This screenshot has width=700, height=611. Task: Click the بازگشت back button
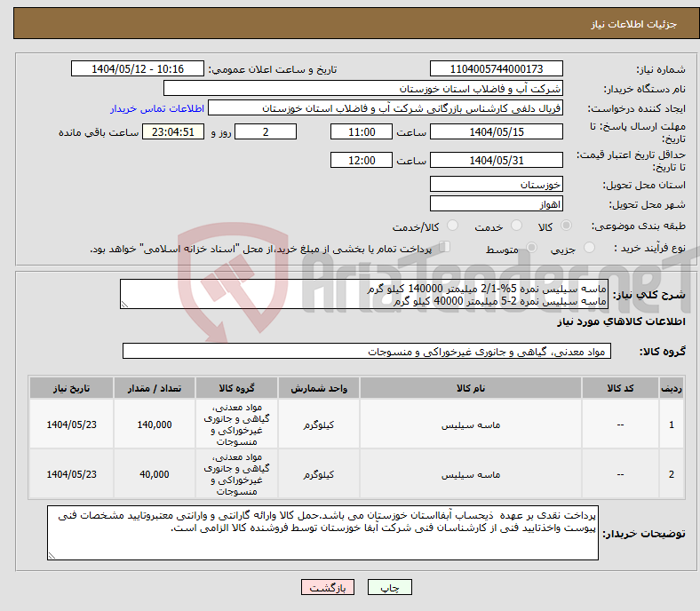[x=328, y=587]
